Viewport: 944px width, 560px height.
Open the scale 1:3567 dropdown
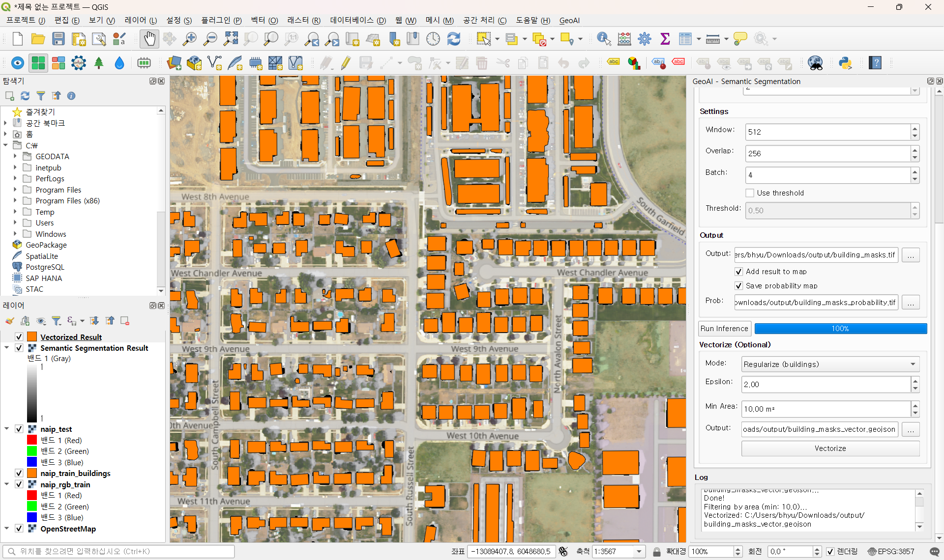[639, 551]
